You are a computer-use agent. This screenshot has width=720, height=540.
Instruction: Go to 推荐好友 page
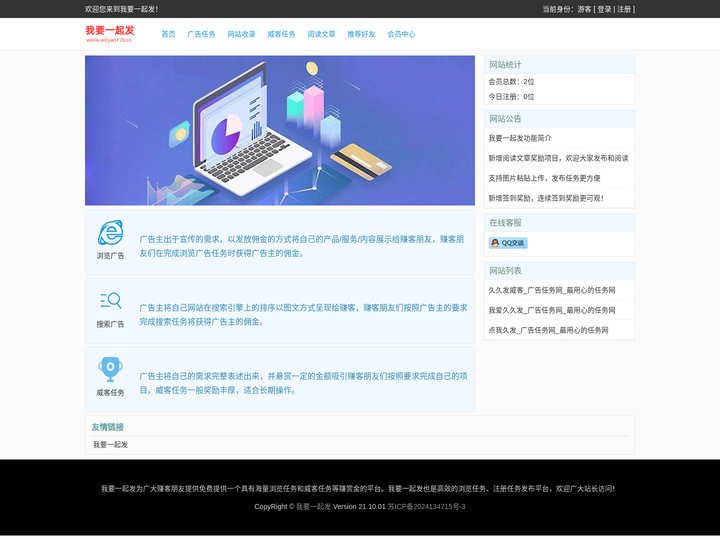361,34
